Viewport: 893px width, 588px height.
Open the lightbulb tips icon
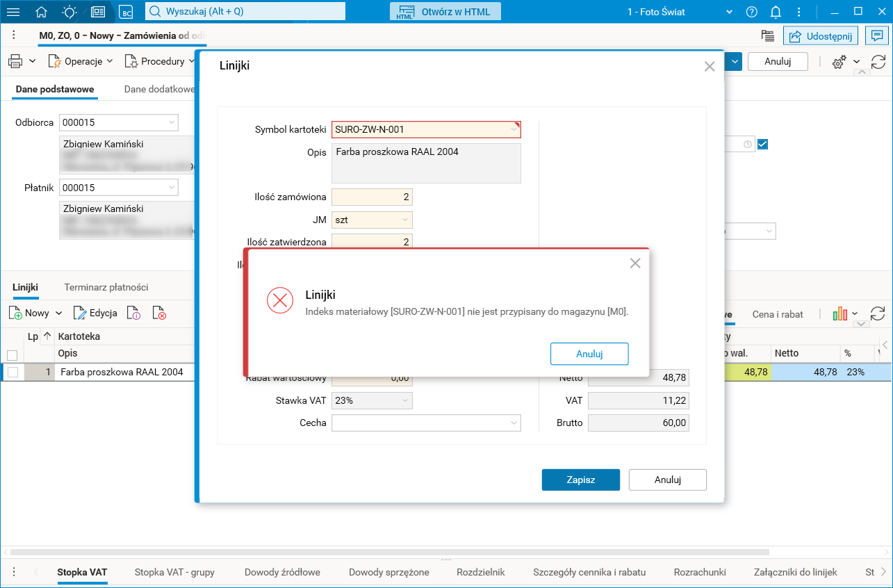click(x=69, y=12)
